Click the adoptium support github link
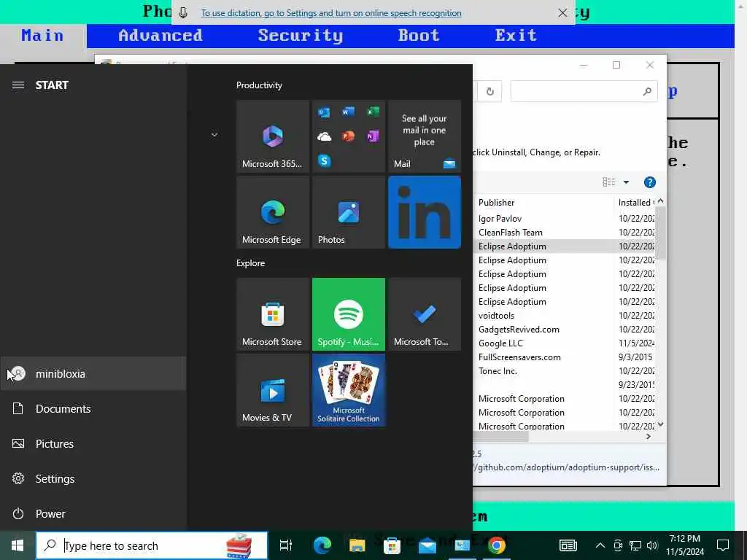747x560 pixels. [x=567, y=467]
